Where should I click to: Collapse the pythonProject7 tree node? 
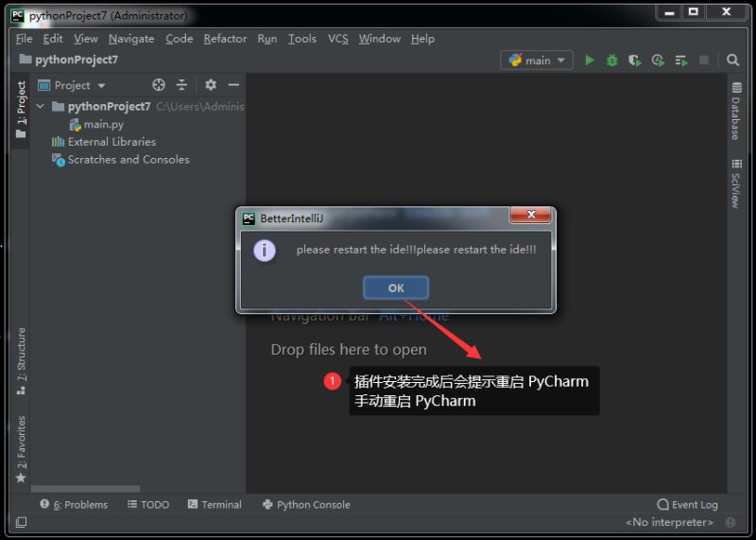(41, 107)
